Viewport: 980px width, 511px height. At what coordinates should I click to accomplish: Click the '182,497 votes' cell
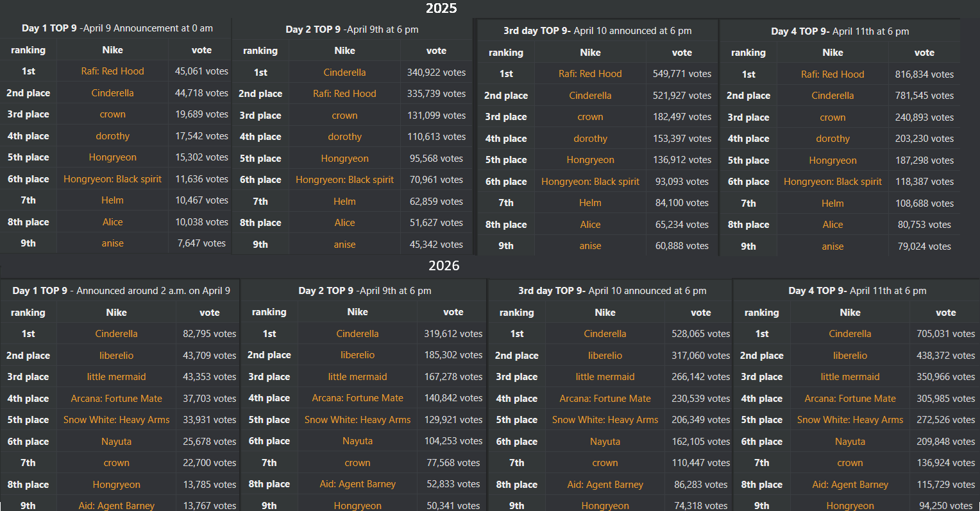click(682, 117)
